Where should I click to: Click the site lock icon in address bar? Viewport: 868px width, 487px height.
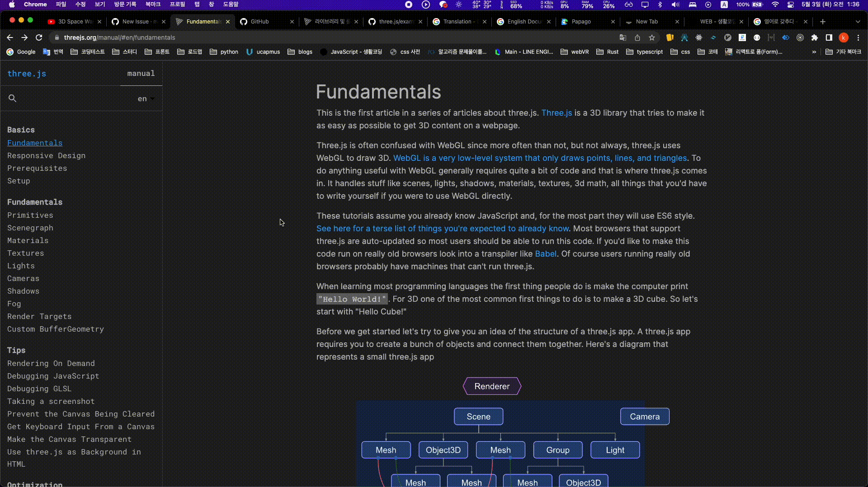[57, 37]
